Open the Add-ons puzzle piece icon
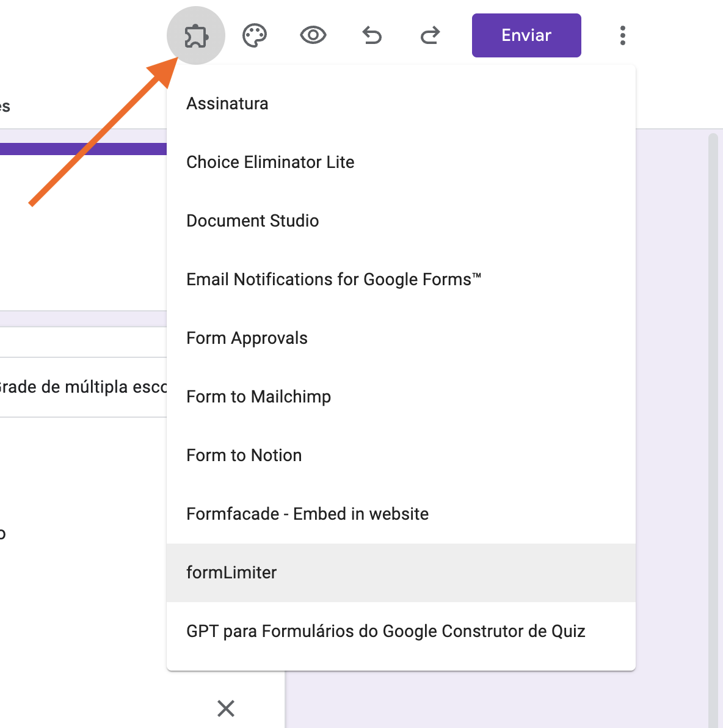Viewport: 723px width, 728px height. coord(196,35)
